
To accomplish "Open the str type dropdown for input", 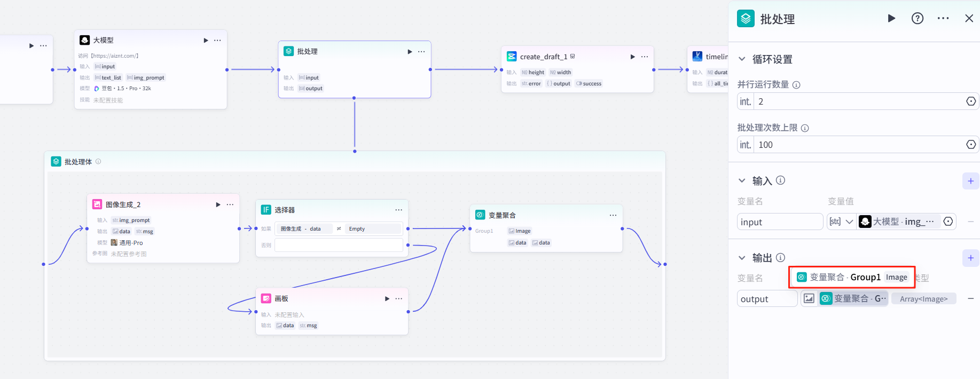I will click(841, 222).
